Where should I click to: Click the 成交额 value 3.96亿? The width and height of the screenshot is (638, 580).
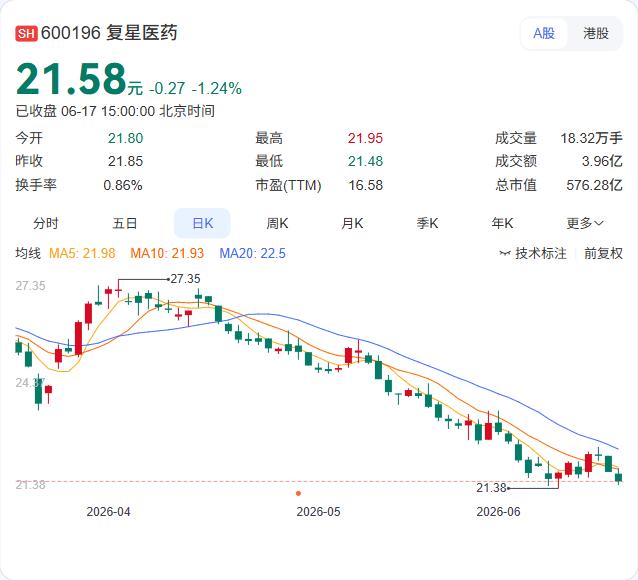602,161
